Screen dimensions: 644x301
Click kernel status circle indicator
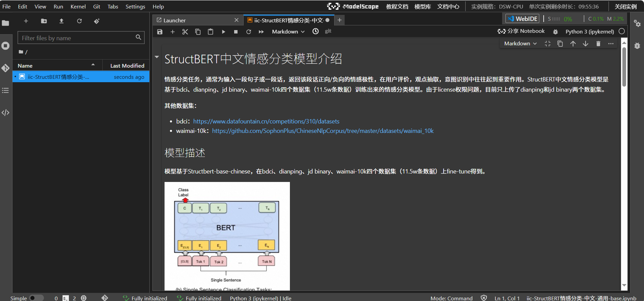coord(622,31)
